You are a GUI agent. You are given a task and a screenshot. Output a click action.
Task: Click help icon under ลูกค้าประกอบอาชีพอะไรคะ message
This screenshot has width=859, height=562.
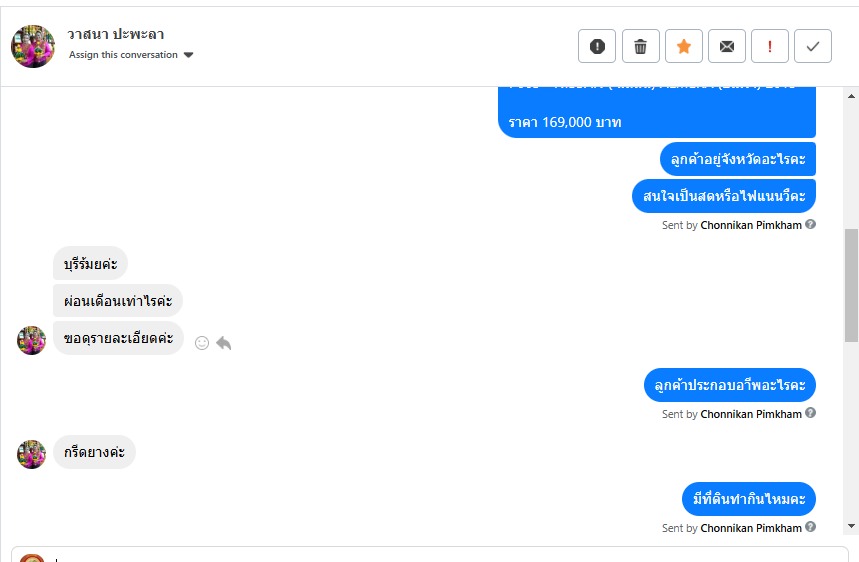pyautogui.click(x=811, y=413)
